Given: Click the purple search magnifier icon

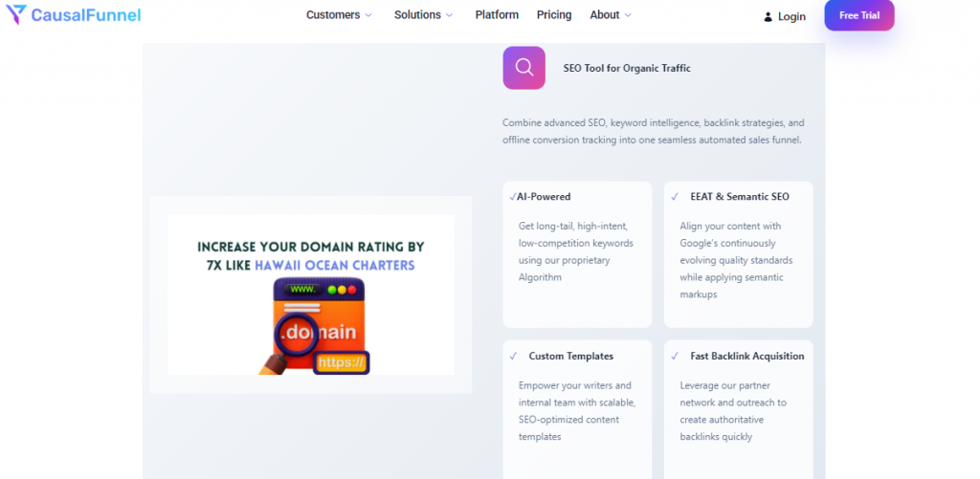Looking at the screenshot, I should [x=524, y=68].
